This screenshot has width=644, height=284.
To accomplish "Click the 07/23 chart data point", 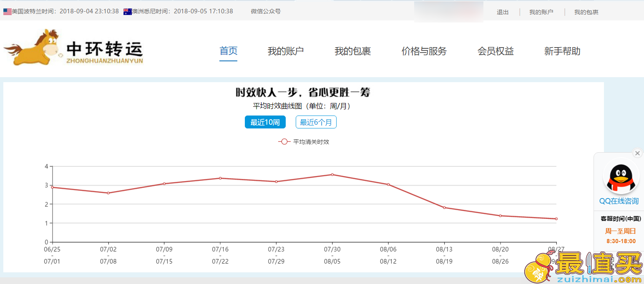I will [x=276, y=181].
